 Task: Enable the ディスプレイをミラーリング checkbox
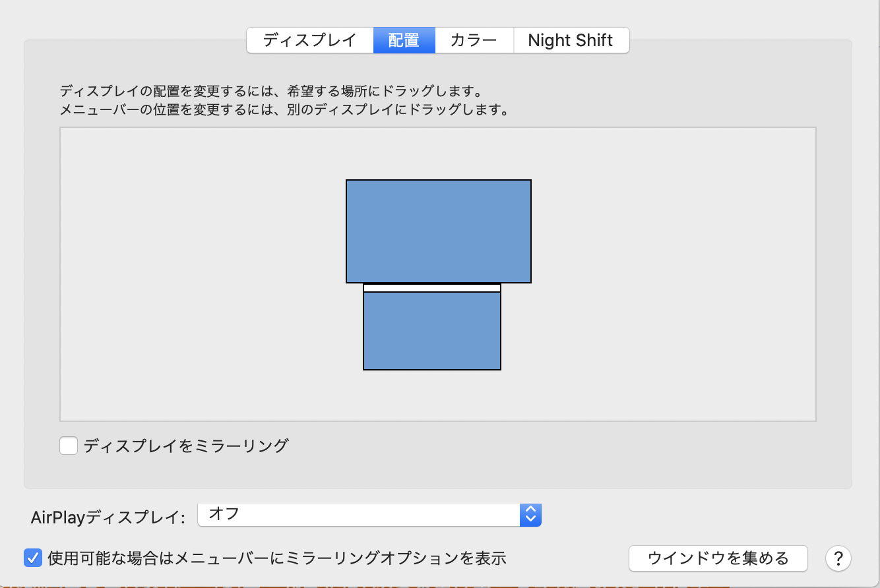click(69, 446)
